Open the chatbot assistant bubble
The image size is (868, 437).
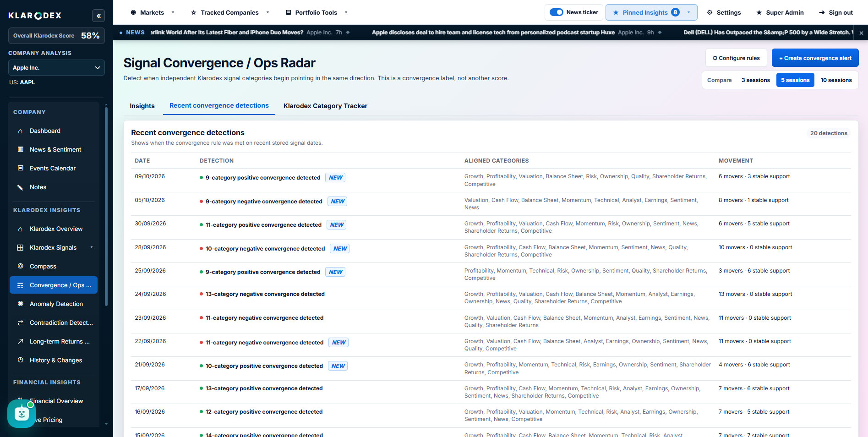pyautogui.click(x=21, y=414)
